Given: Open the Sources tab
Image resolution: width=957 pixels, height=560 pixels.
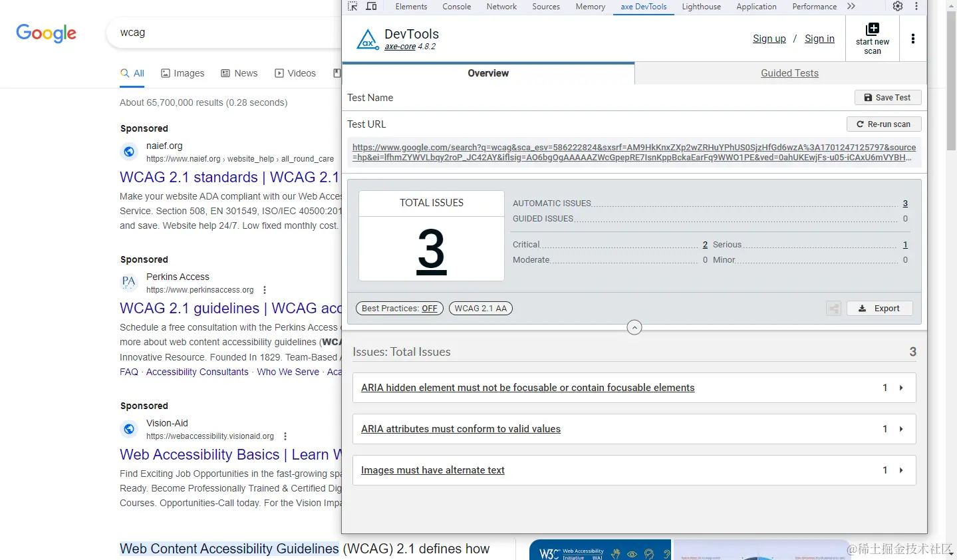Looking at the screenshot, I should coord(546,7).
